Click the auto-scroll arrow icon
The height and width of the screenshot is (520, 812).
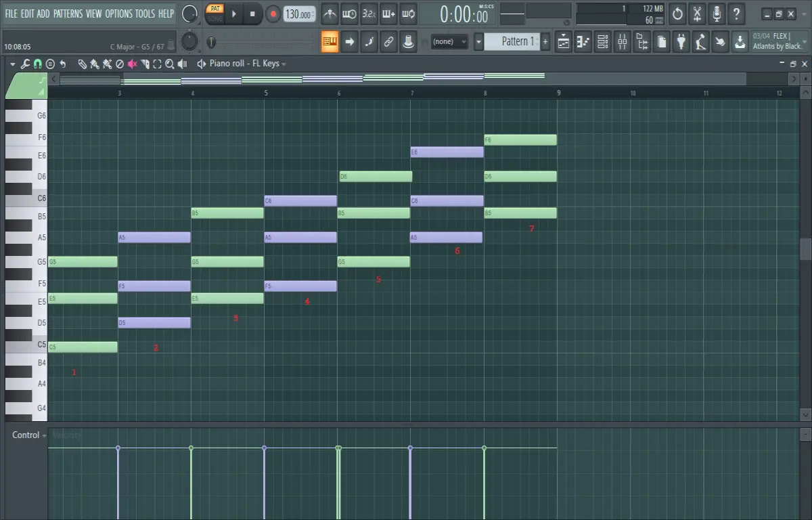click(350, 42)
